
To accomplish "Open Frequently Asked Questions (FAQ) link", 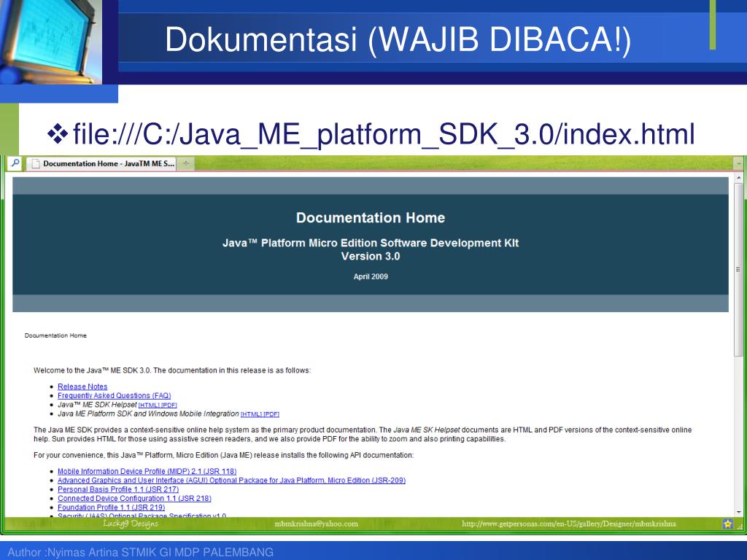I will pos(115,396).
